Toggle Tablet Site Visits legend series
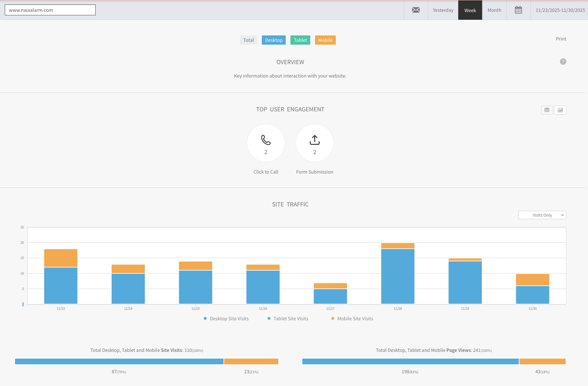The height and width of the screenshot is (386, 588). 288,319
